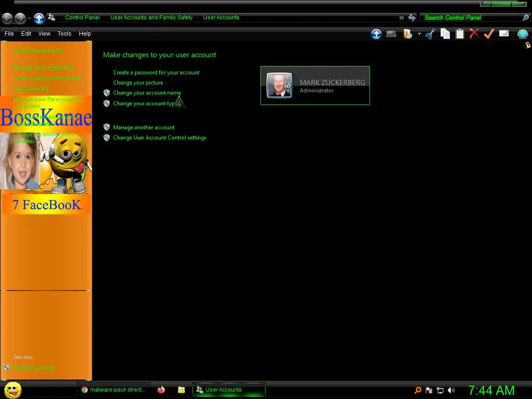Screen dimensions: 532x399
Task: Switch to Chrome malware-pack taskbar window
Action: coord(113,390)
